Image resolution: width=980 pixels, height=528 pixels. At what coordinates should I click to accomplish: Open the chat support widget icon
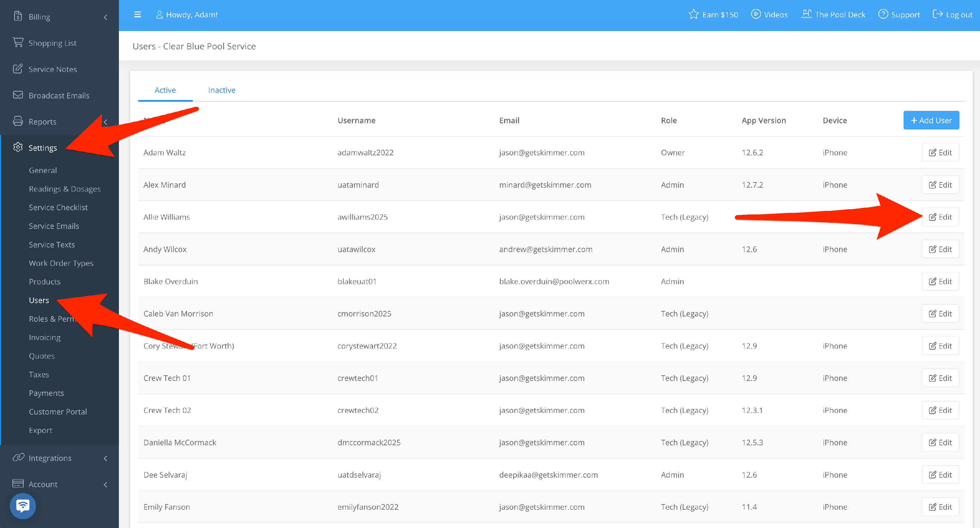pos(23,505)
